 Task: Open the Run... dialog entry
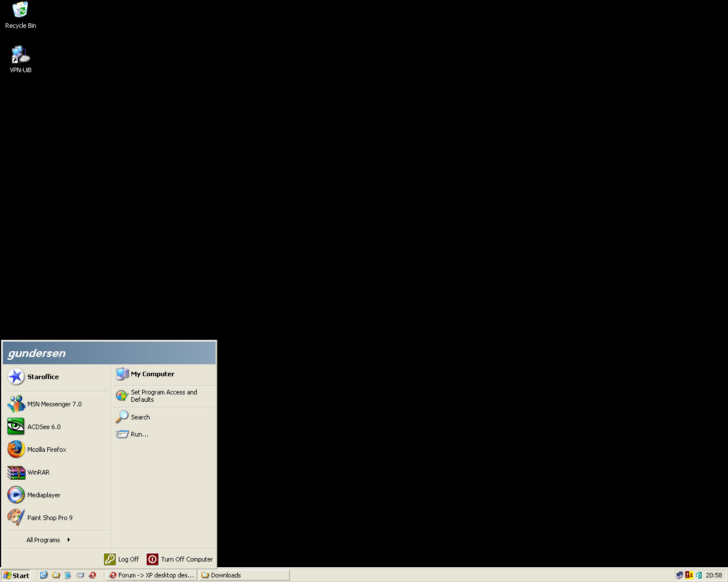coord(165,434)
